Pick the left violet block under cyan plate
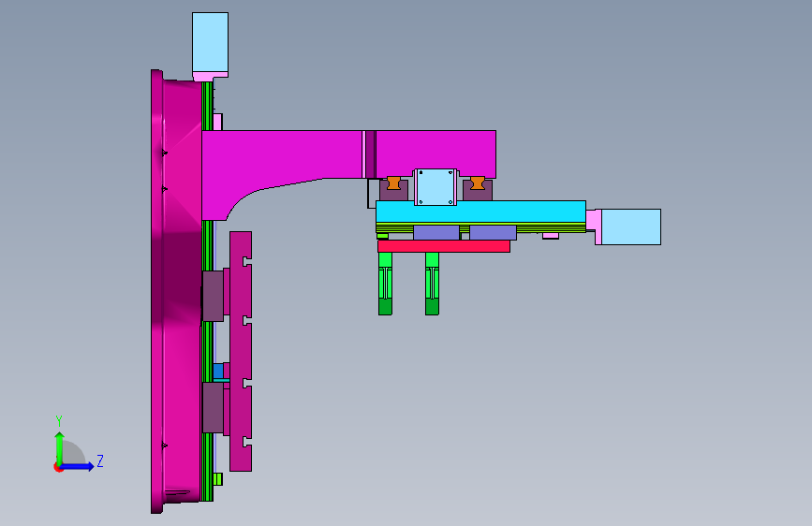 tap(436, 232)
